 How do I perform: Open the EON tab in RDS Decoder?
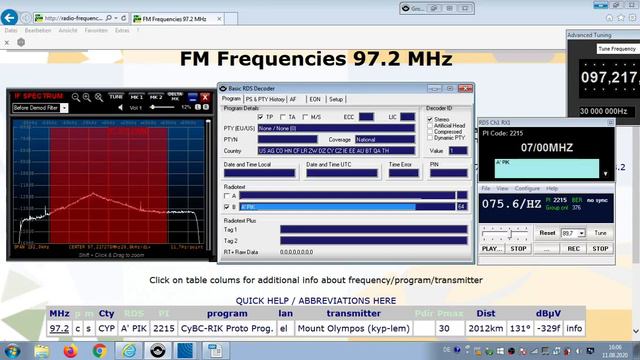pyautogui.click(x=315, y=99)
